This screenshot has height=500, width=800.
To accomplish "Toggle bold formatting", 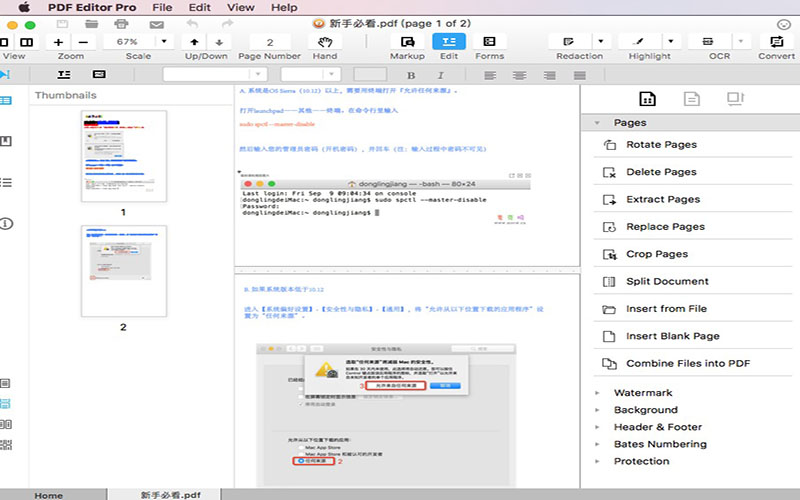I will click(x=411, y=75).
